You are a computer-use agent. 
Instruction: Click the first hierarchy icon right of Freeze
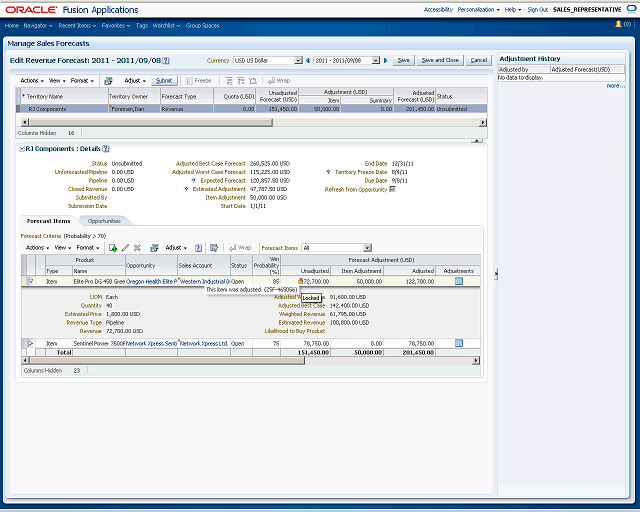pos(229,81)
